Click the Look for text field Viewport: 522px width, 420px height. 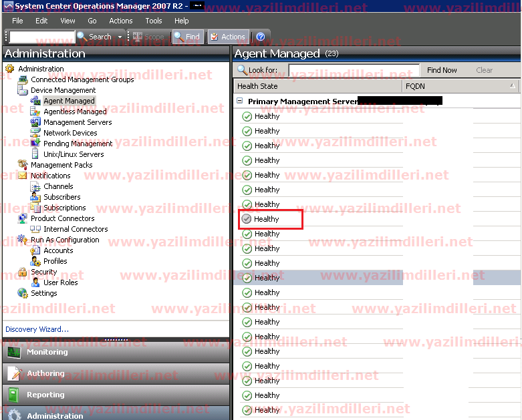coord(354,70)
